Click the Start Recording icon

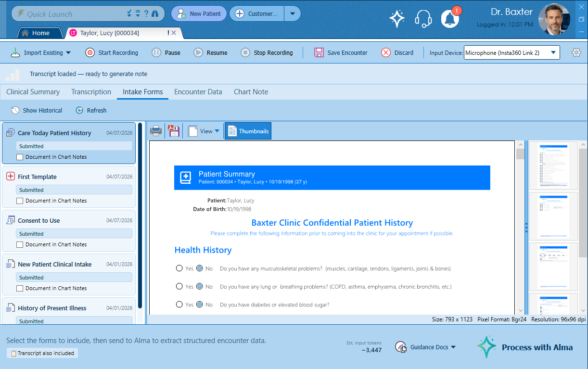pos(90,53)
